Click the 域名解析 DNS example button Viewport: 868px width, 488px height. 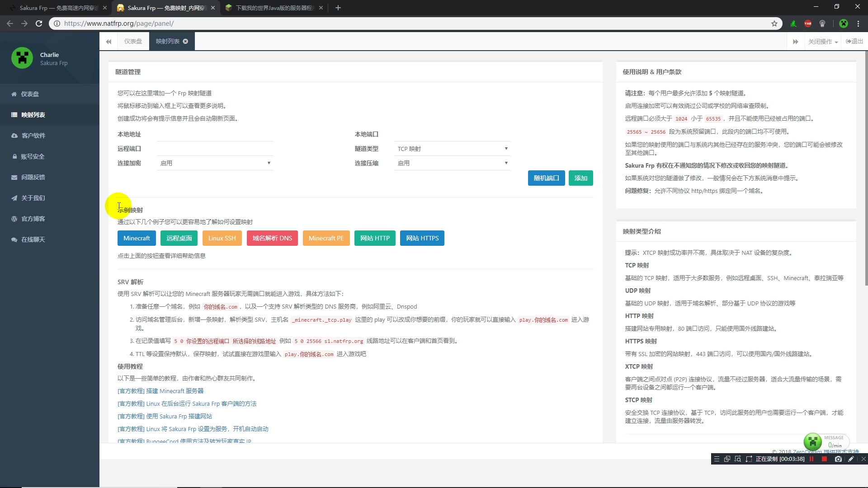tap(272, 238)
